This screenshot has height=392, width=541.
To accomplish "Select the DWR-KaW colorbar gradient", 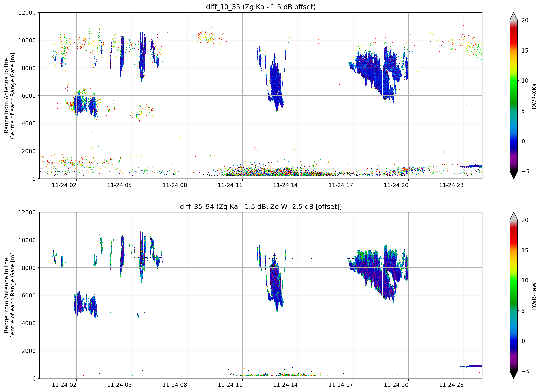I will (x=514, y=295).
